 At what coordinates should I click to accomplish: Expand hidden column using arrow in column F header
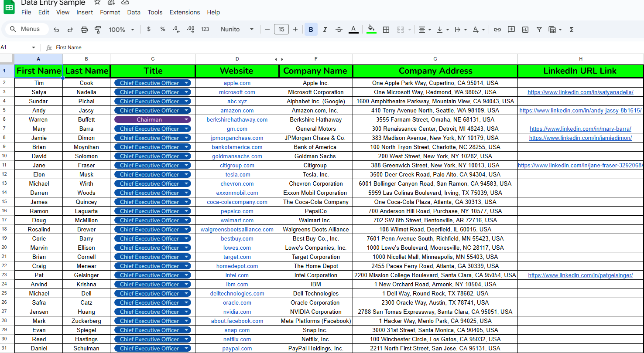pyautogui.click(x=282, y=59)
